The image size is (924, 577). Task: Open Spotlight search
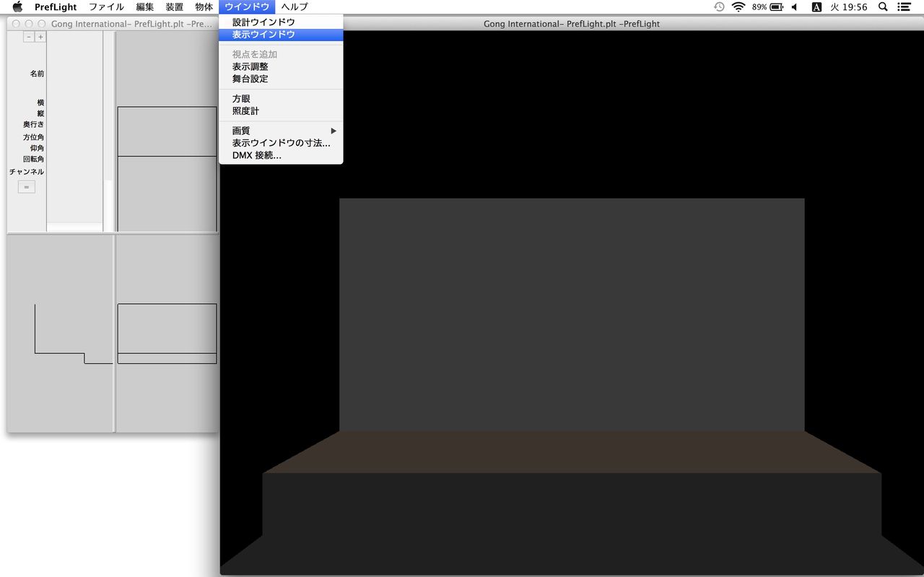click(883, 6)
